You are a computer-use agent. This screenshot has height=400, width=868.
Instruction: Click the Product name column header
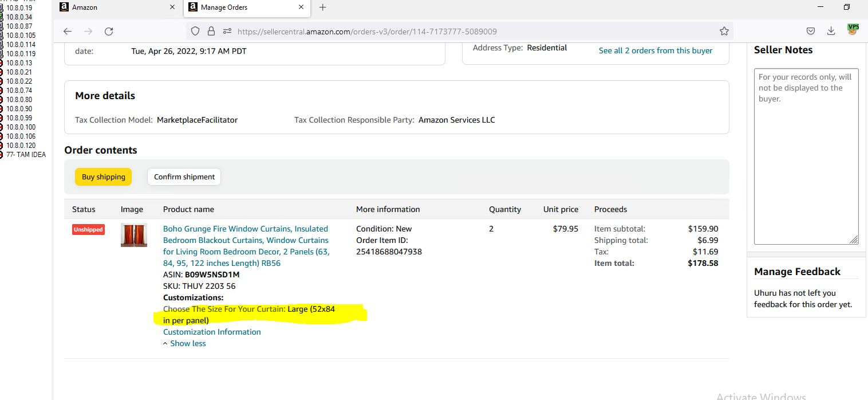(188, 209)
